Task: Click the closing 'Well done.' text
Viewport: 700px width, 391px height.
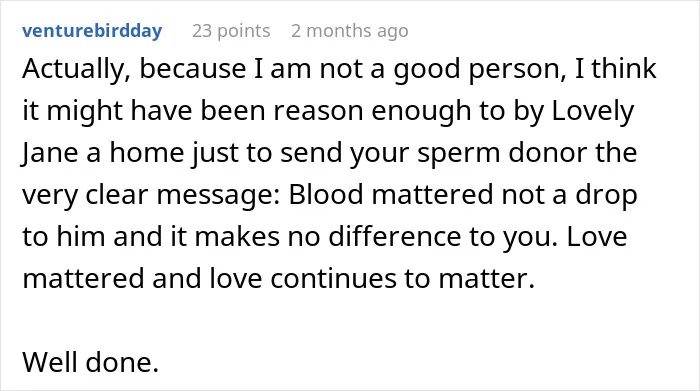Action: [x=91, y=362]
